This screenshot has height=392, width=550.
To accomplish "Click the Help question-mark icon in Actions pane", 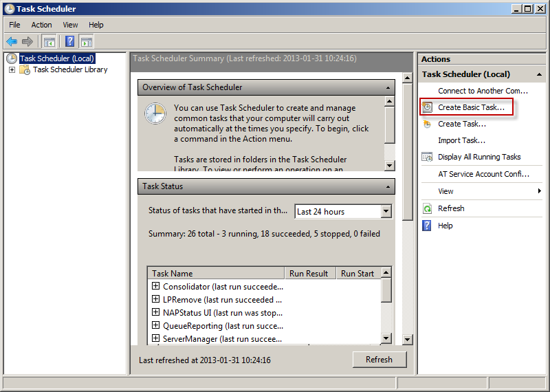I will [x=427, y=226].
